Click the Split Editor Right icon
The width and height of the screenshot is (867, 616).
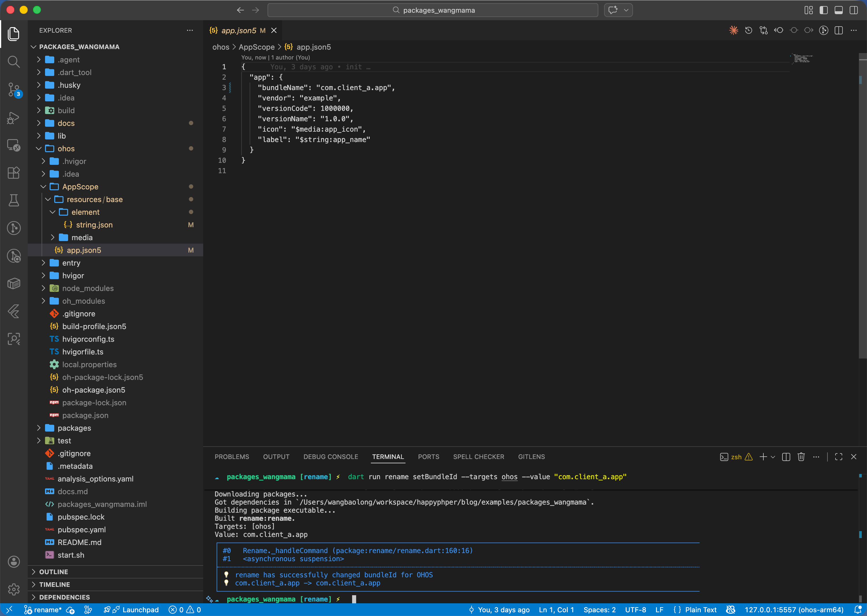(838, 30)
